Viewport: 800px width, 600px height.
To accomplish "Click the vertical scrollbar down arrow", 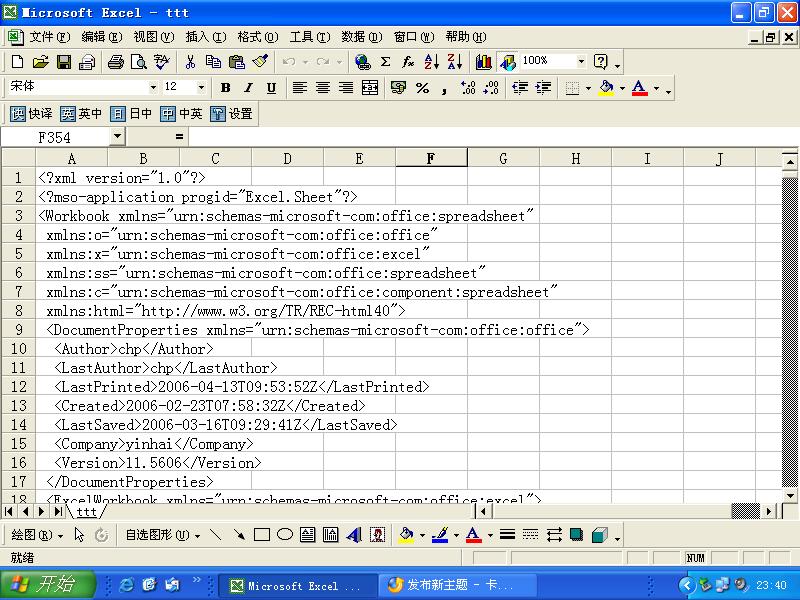I will (790, 495).
